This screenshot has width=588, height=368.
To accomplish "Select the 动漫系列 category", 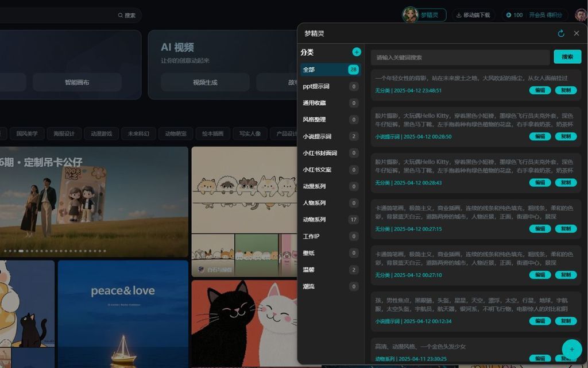I will 330,186.
